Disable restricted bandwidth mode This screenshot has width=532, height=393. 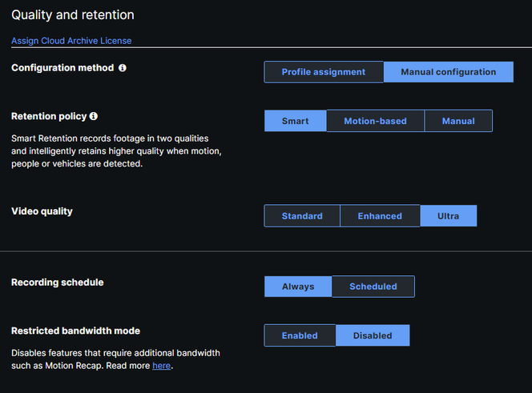pos(373,335)
